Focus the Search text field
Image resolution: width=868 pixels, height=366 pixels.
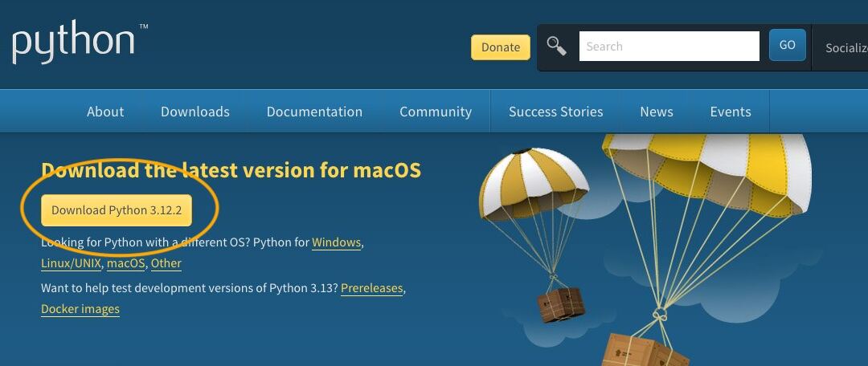[x=669, y=47]
